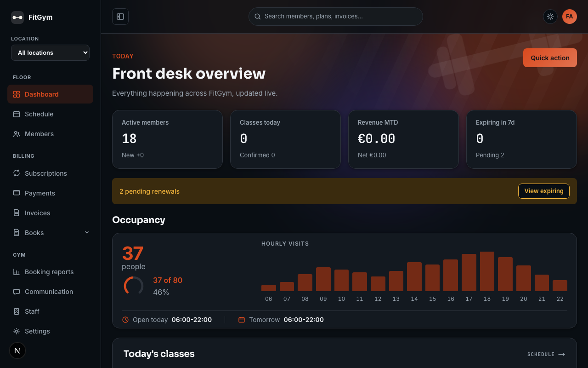Switch theme with the sun icon
Viewport: 588px width, 368px height.
point(550,17)
